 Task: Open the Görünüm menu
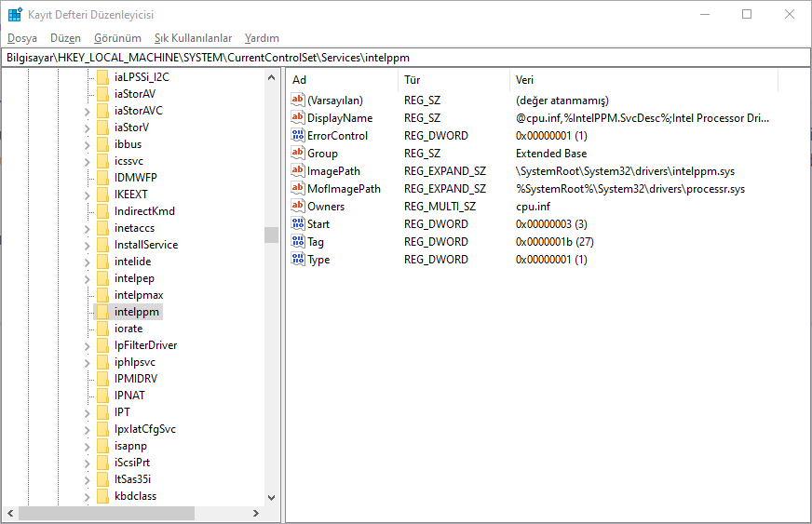click(x=117, y=38)
